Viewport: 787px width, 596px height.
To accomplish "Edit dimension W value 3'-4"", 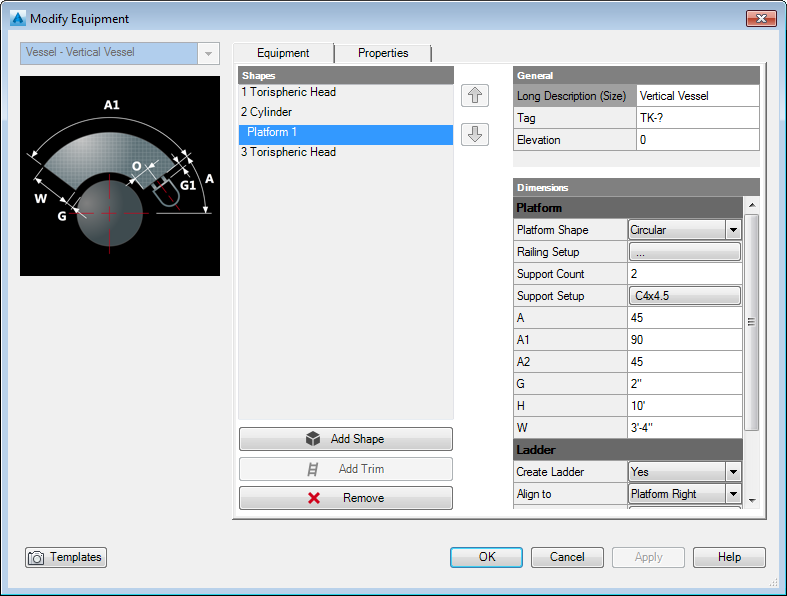I will click(x=685, y=428).
